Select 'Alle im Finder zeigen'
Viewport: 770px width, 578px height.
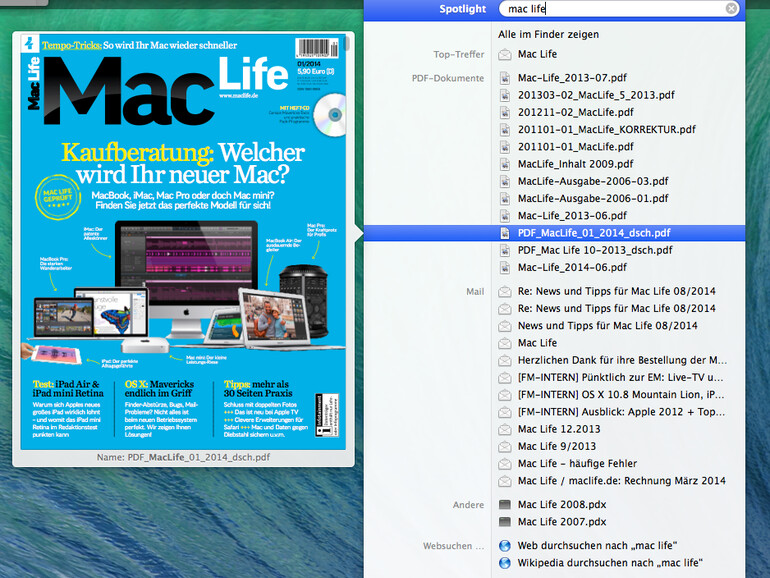pyautogui.click(x=548, y=34)
